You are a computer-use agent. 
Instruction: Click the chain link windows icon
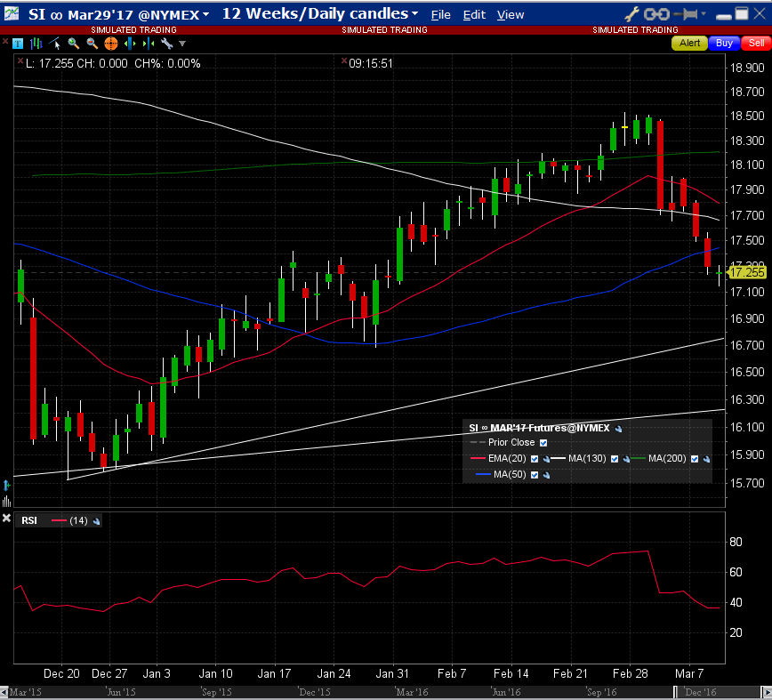click(655, 14)
